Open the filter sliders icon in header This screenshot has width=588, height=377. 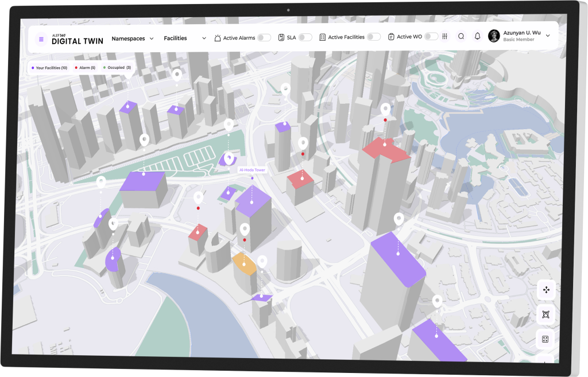[x=444, y=36]
